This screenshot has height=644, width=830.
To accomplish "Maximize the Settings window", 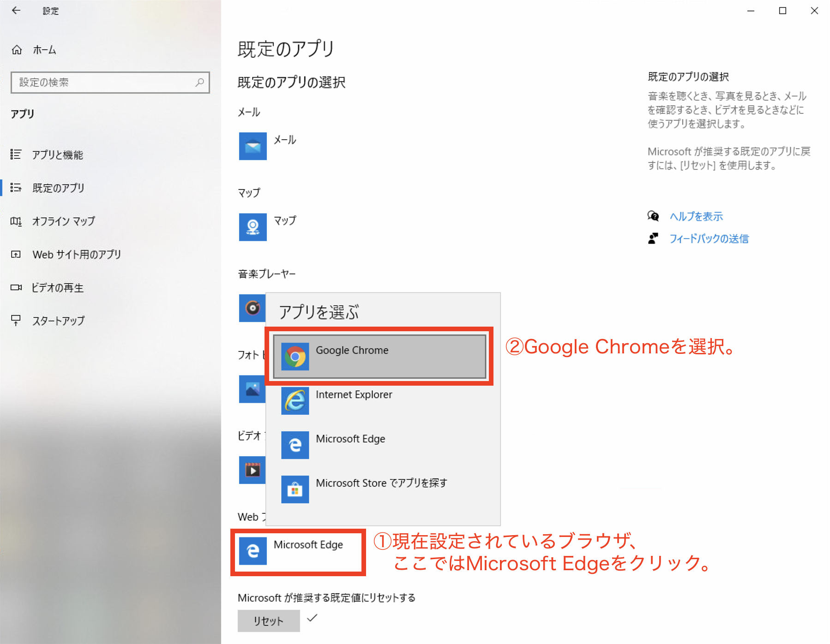I will tap(782, 11).
